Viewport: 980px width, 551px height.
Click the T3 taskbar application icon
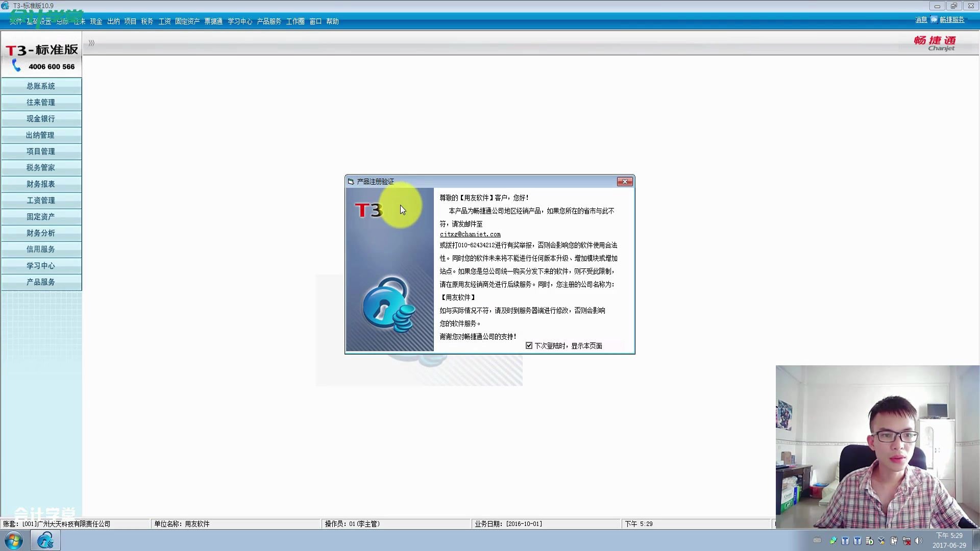(x=45, y=540)
